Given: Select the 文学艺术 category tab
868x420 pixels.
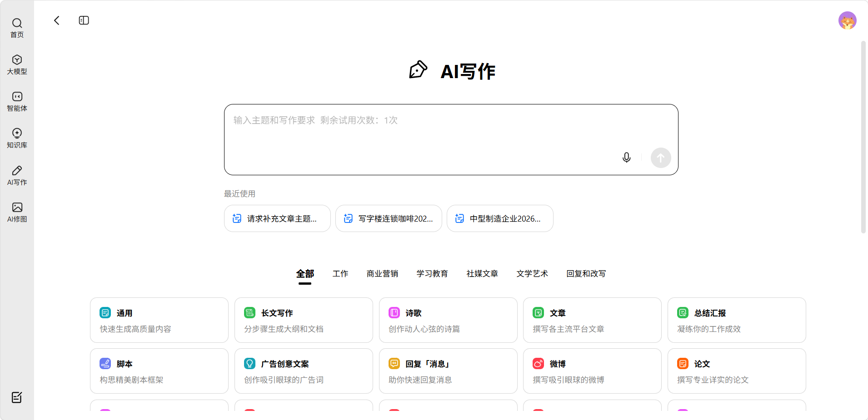Looking at the screenshot, I should point(532,274).
